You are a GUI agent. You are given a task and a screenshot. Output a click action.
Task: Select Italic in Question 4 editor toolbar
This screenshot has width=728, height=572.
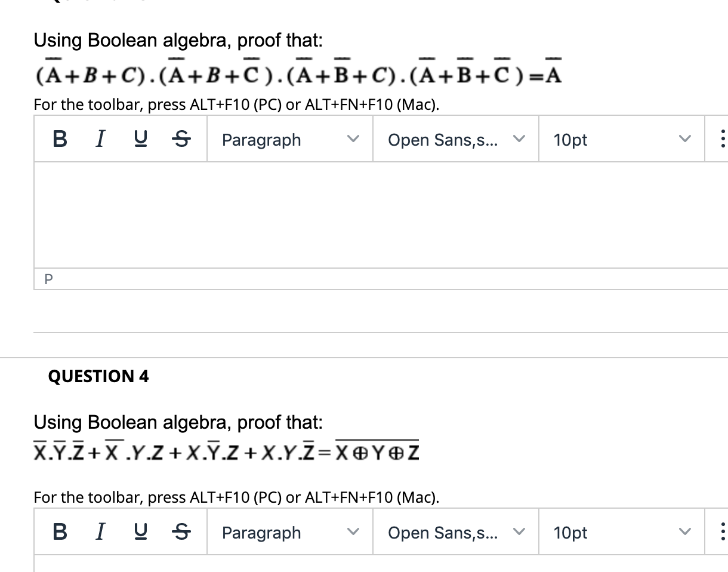click(x=100, y=532)
